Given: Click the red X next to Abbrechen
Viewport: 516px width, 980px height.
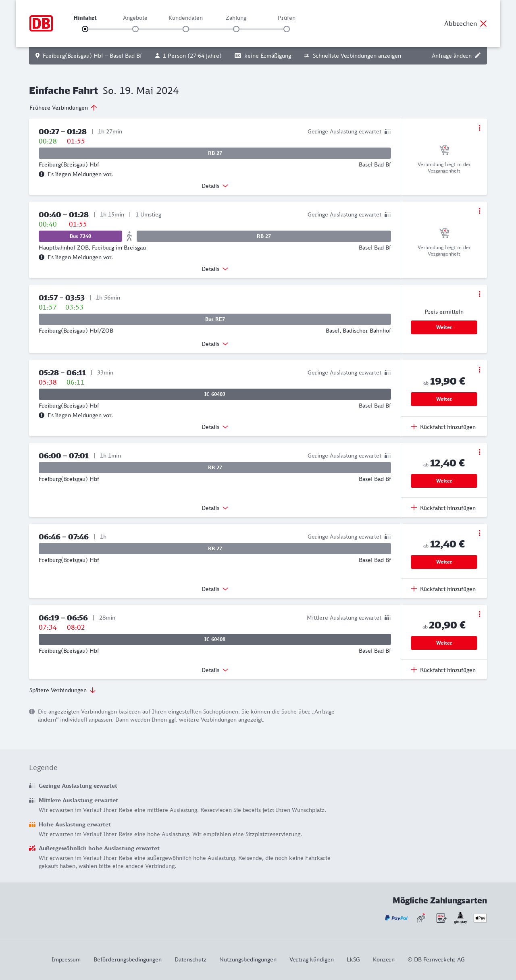Looking at the screenshot, I should [483, 23].
